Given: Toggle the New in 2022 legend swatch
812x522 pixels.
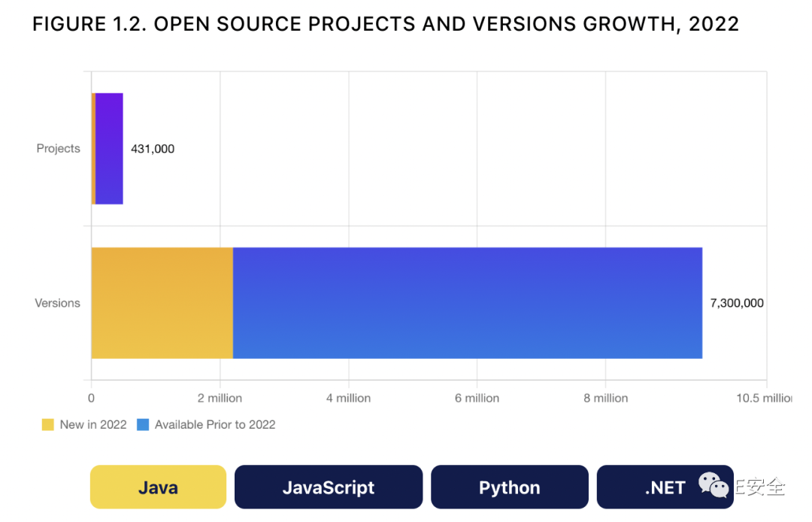Looking at the screenshot, I should tap(48, 425).
